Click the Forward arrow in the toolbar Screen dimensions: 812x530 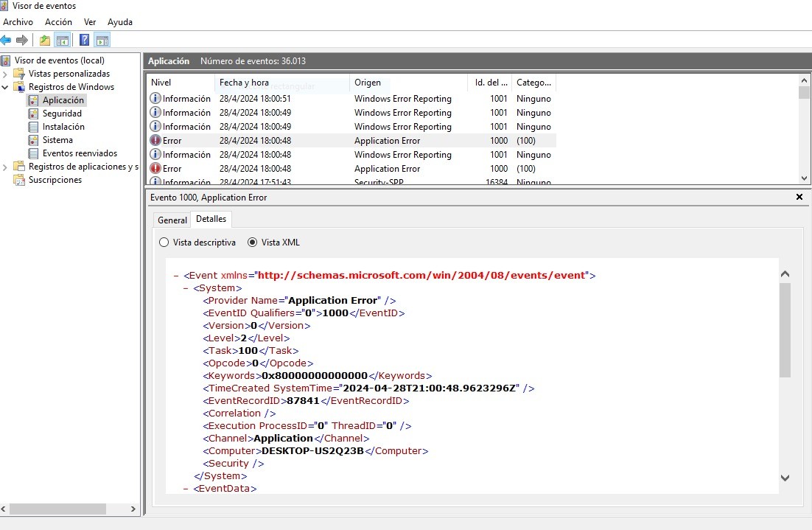tap(22, 40)
